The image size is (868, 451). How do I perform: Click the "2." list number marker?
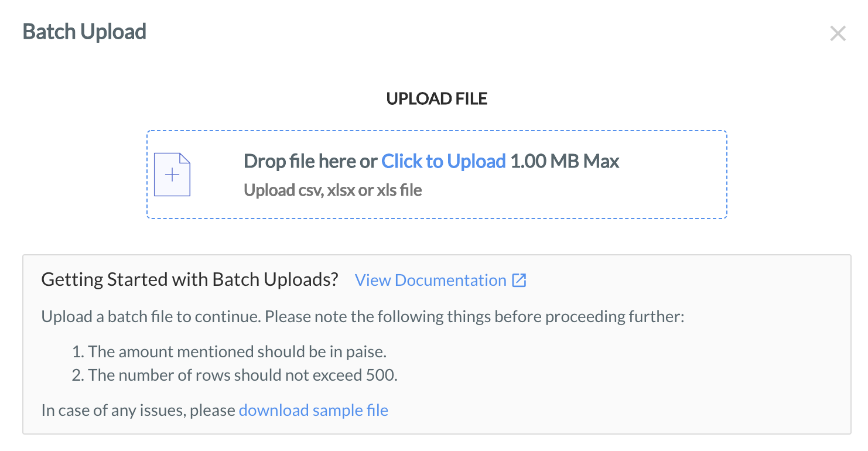[x=78, y=375]
